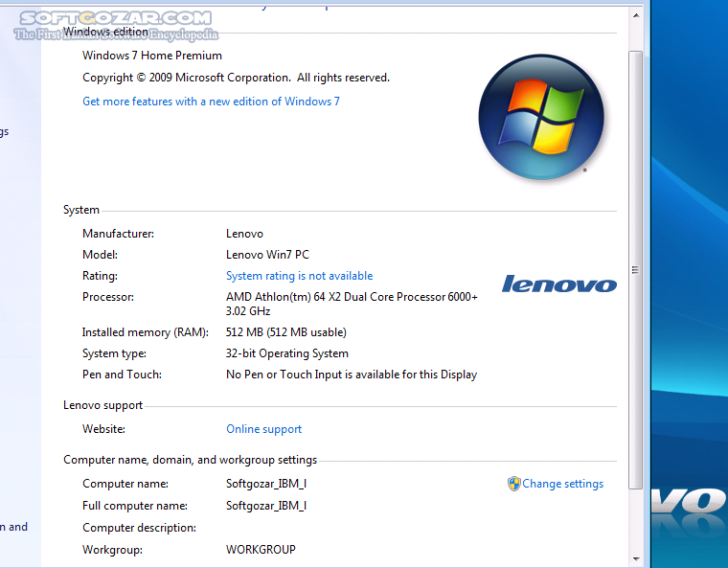Click the Computer name: label

coord(125,484)
